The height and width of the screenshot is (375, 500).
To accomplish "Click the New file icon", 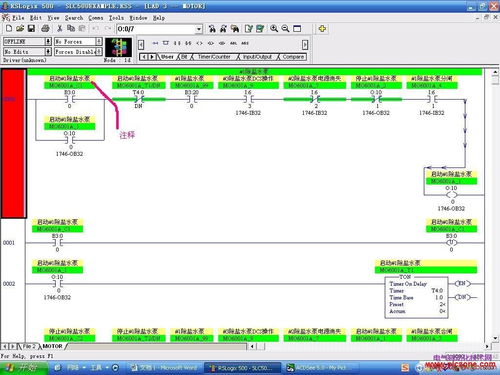I will pyautogui.click(x=9, y=29).
